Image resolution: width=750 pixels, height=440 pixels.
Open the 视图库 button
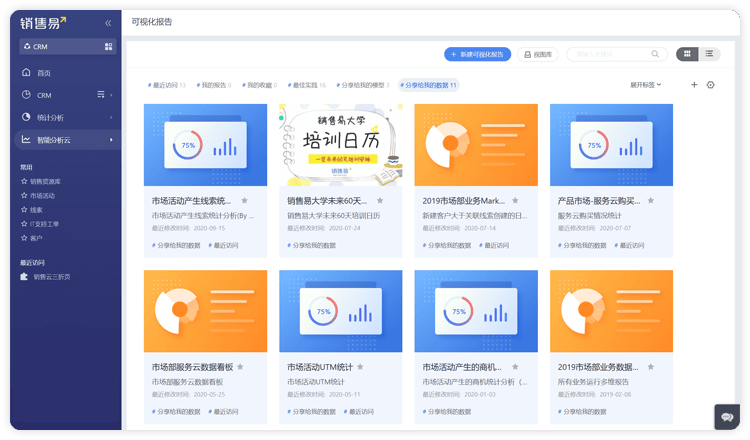click(x=538, y=54)
